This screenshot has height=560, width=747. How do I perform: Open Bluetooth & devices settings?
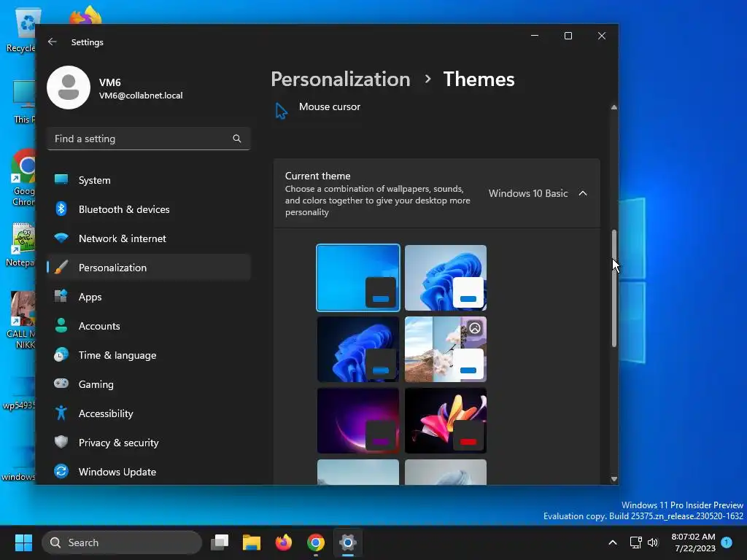149,209
